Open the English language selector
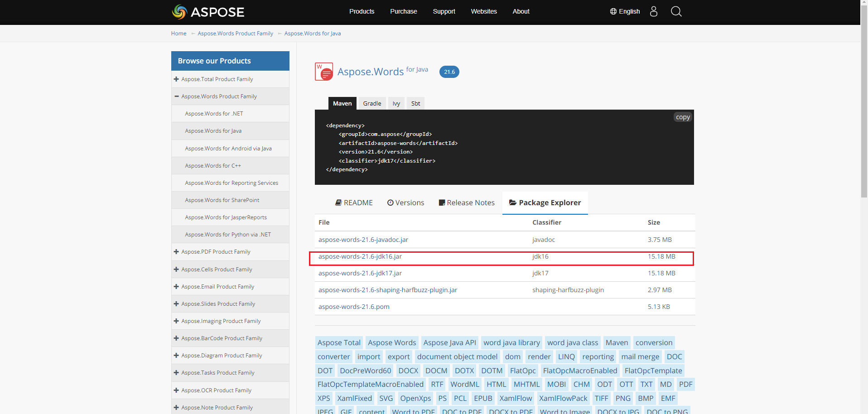 coord(625,11)
